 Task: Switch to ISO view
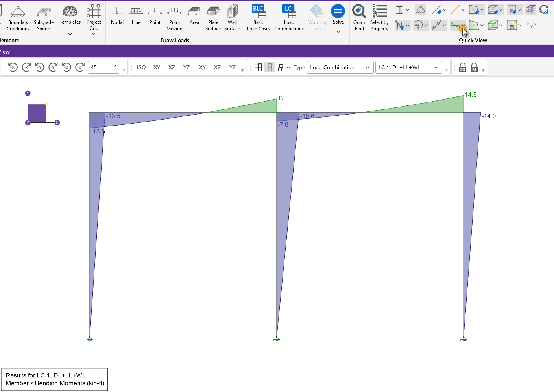pyautogui.click(x=141, y=67)
